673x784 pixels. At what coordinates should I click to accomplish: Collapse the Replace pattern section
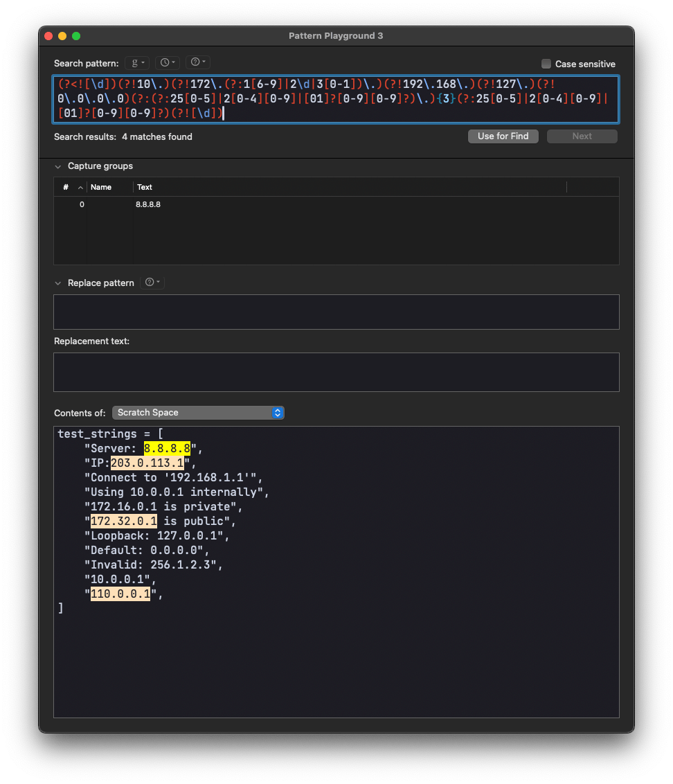tap(58, 283)
